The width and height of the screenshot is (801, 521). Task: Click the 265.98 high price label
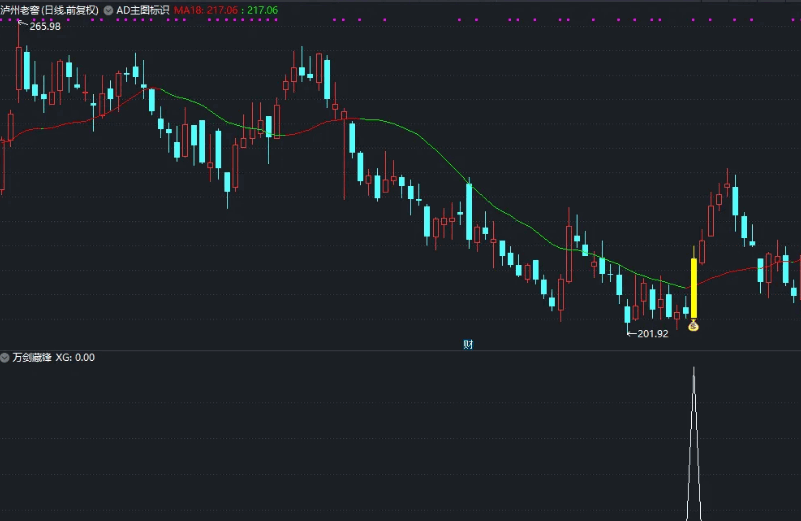(45, 26)
